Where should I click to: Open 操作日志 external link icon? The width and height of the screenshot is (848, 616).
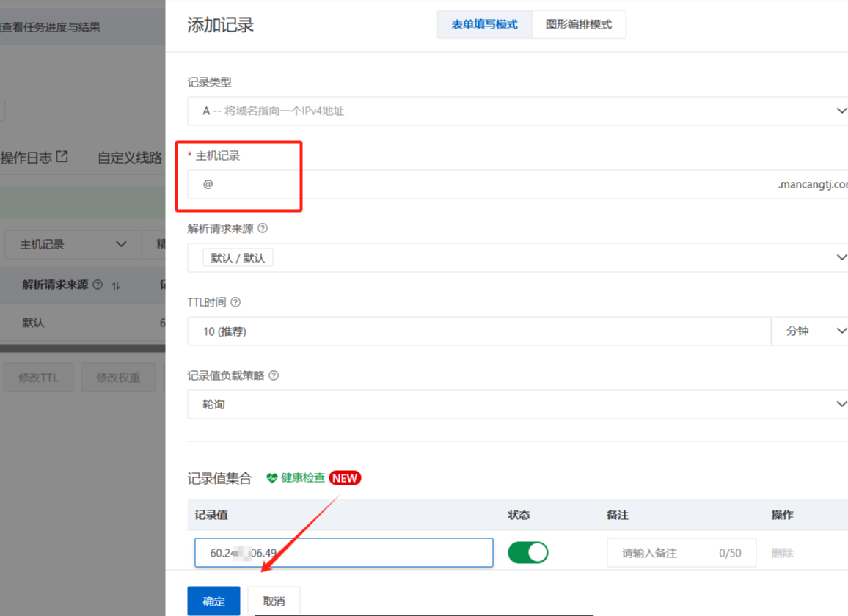62,156
